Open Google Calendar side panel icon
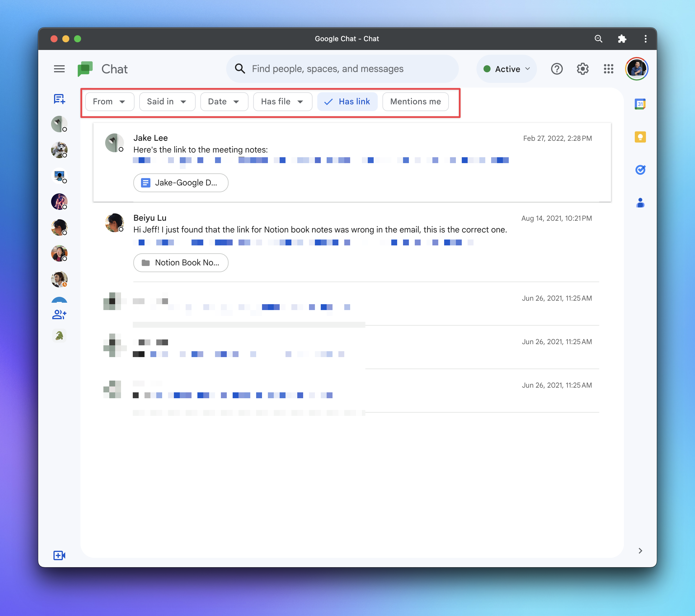 point(640,104)
